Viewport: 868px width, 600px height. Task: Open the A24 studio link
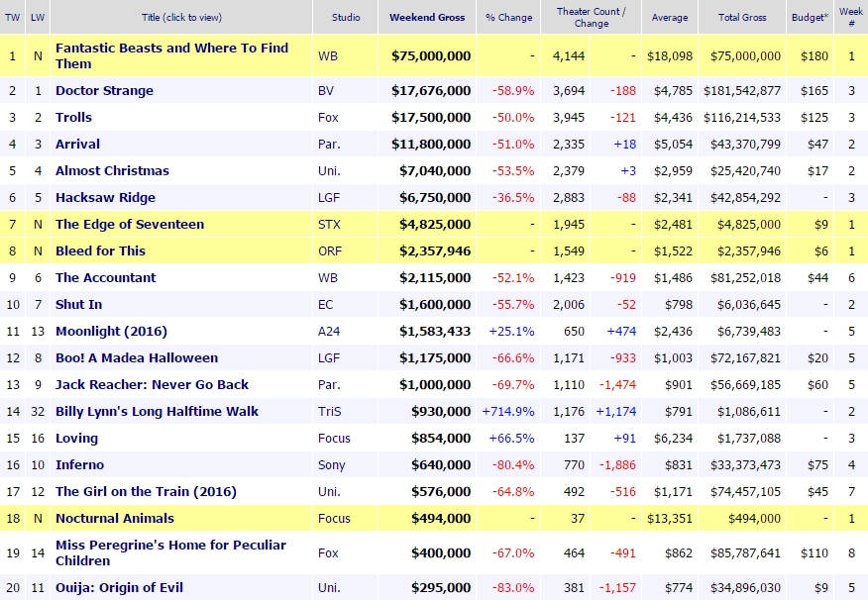[329, 332]
